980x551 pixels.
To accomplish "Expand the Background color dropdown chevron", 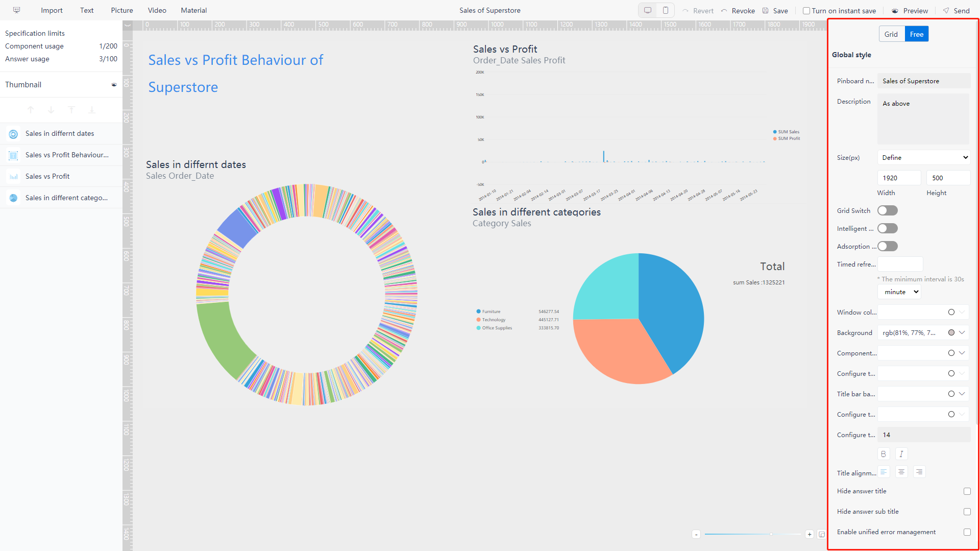I will 962,333.
